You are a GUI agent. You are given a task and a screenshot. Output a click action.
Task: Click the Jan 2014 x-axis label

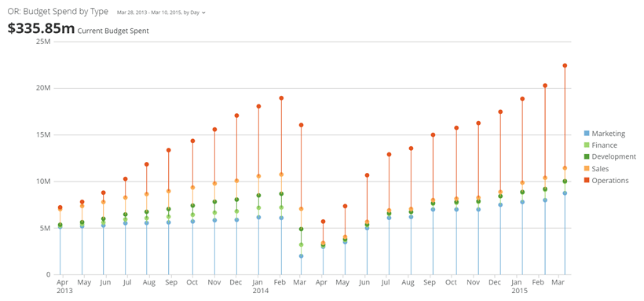(x=260, y=287)
